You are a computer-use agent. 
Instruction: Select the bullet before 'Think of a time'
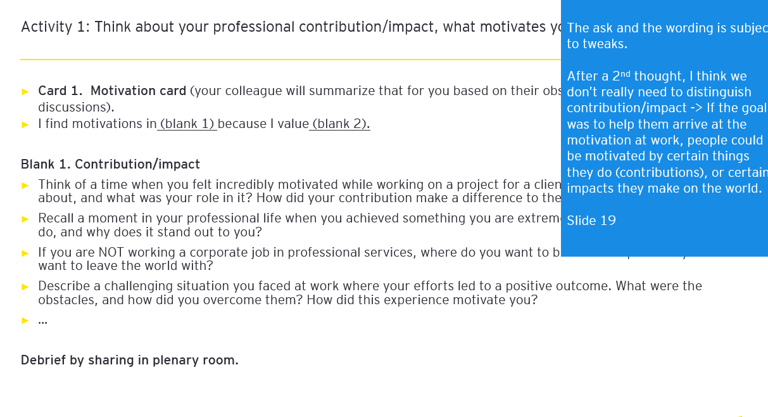click(25, 185)
